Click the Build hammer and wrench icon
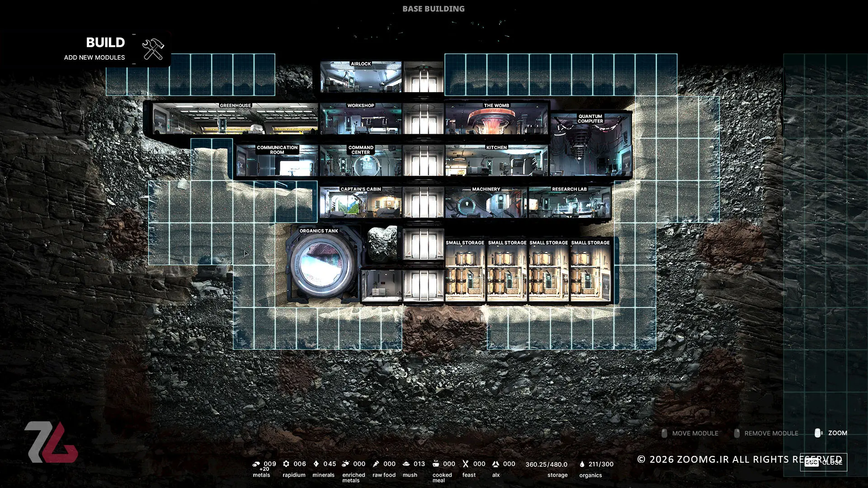868x488 pixels. (x=153, y=49)
